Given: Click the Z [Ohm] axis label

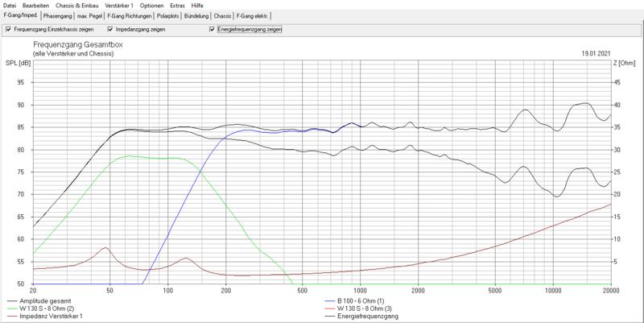Looking at the screenshot, I should (x=624, y=64).
